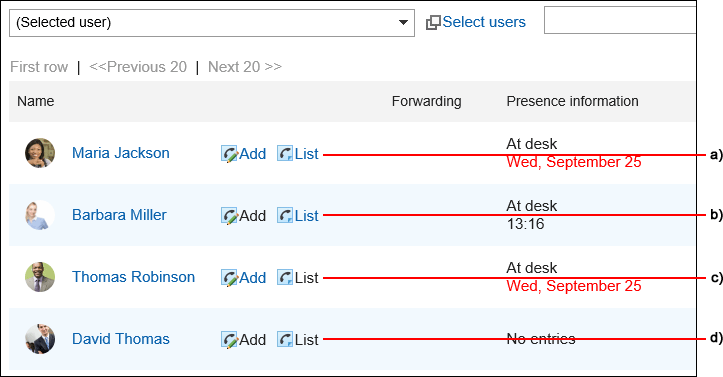Click the Select users link
This screenshot has height=377, width=723.
tap(484, 22)
